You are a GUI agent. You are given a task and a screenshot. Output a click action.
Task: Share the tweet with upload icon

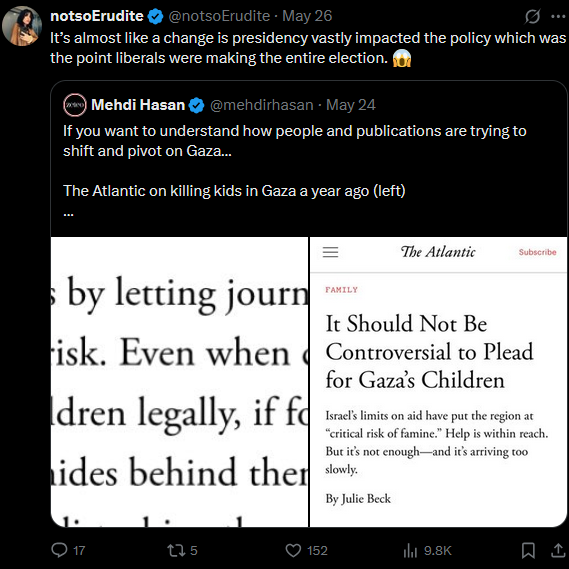point(558,550)
